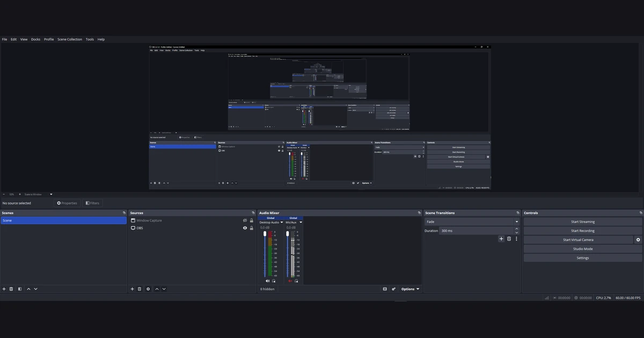The image size is (644, 338).
Task: Unmute the Mic/Aux channel
Action: (x=290, y=281)
